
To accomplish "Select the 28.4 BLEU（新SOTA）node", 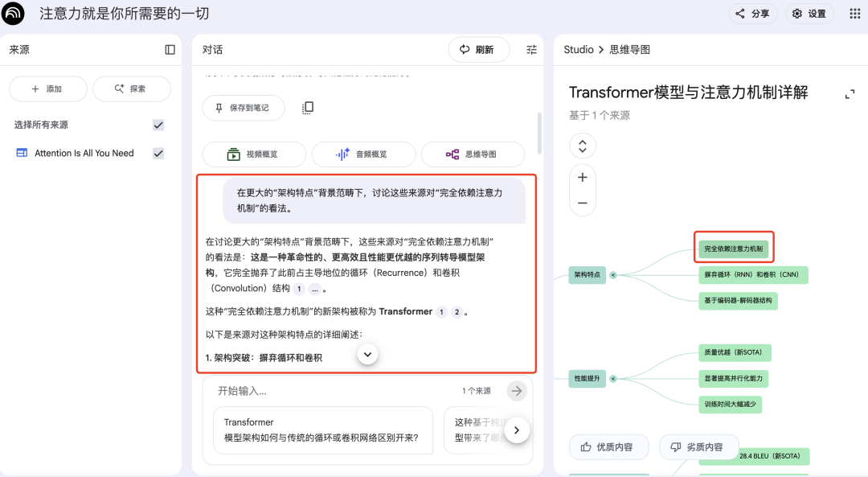I will (x=769, y=456).
